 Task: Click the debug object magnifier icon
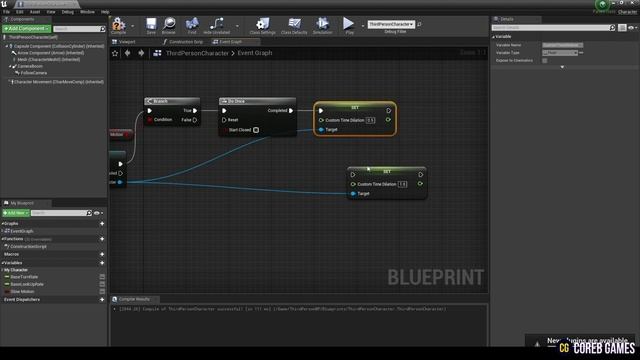[x=419, y=24]
